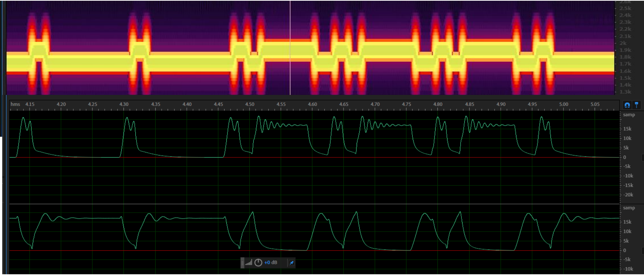Pin the gain HUD with the pushpin icon
The image size is (644, 275).
click(292, 263)
